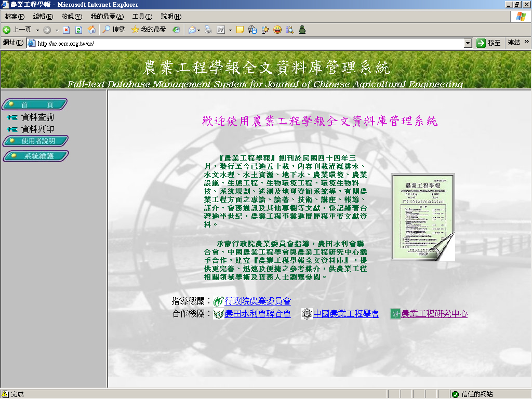Click the Mail envelope toolbar icon
This screenshot has width=532, height=399.
[x=192, y=30]
